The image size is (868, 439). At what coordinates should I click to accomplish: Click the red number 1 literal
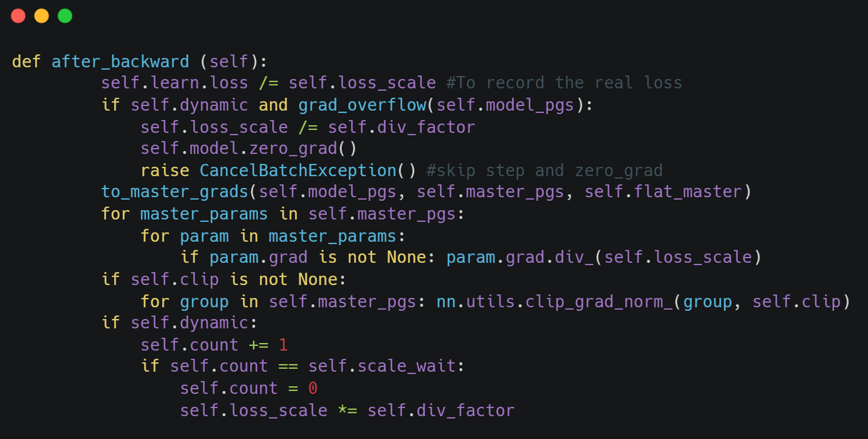[x=283, y=345]
